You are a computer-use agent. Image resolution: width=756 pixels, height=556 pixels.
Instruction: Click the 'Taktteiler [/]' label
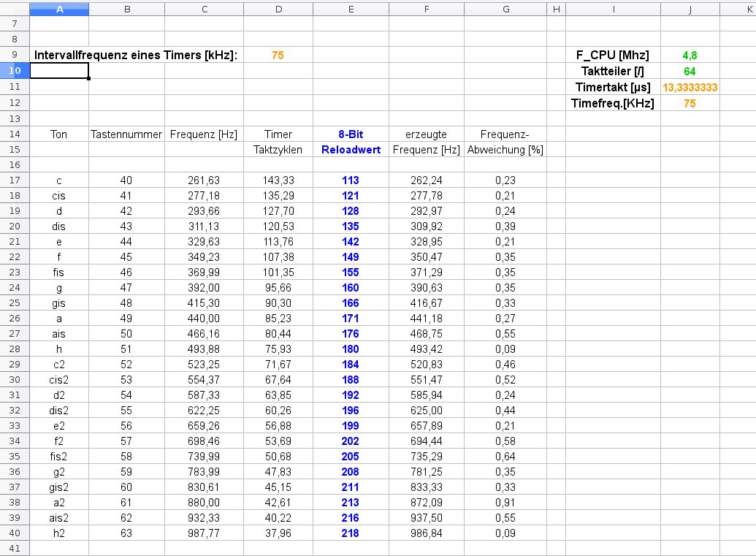tap(612, 72)
